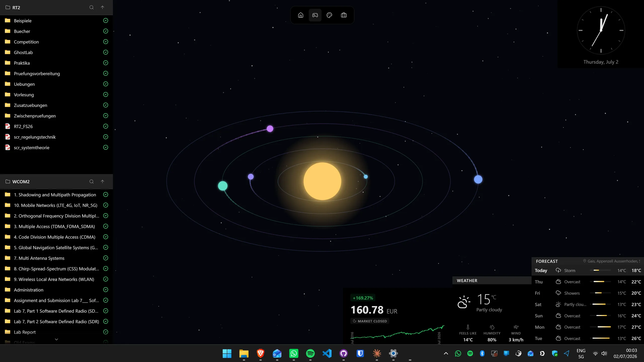This screenshot has width=644, height=362.
Task: Open WhatsApp from the taskbar
Action: 294,353
